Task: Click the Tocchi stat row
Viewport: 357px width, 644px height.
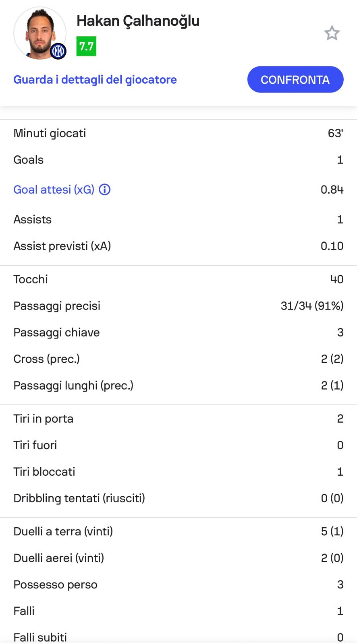Action: 178,279
